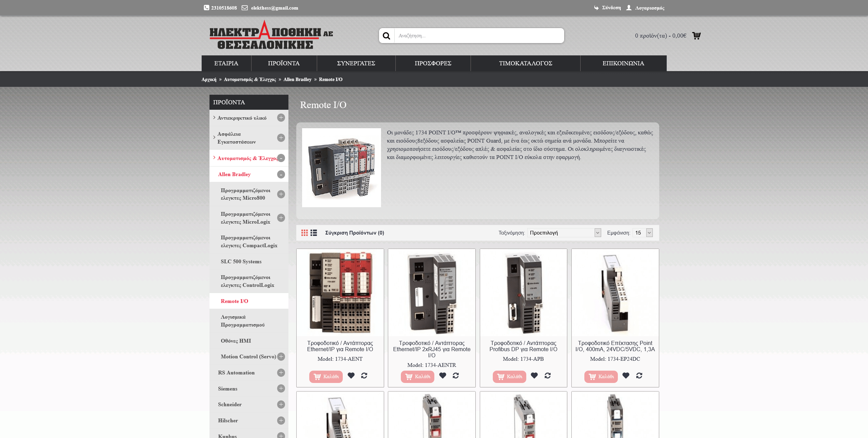868x438 pixels.
Task: Collapse the Allen Bradley subcategory
Action: tap(281, 174)
